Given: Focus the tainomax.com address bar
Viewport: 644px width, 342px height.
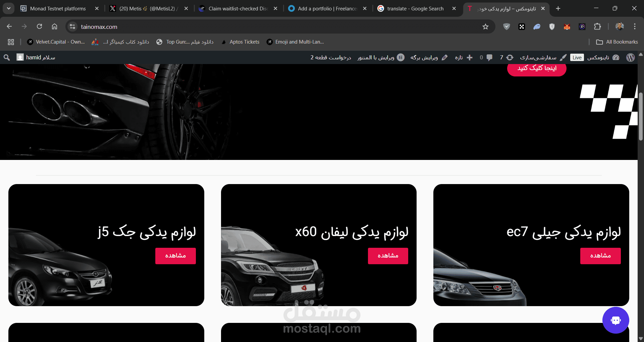Looking at the screenshot, I should coord(278,26).
